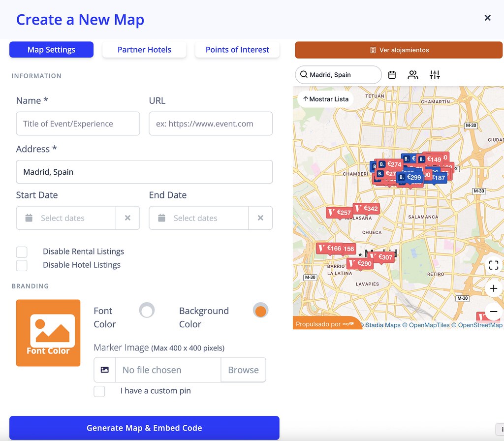Click Ver alojamientos button

point(399,50)
